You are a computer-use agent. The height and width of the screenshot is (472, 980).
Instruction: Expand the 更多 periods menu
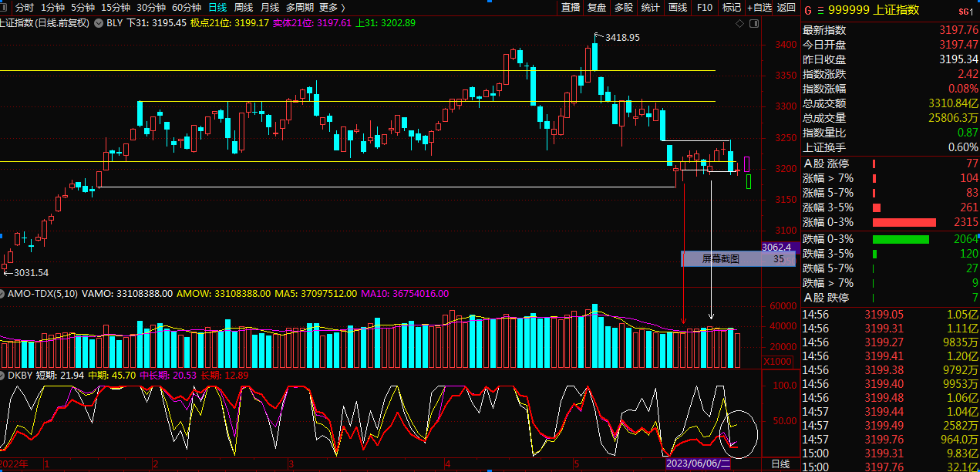tap(331, 7)
